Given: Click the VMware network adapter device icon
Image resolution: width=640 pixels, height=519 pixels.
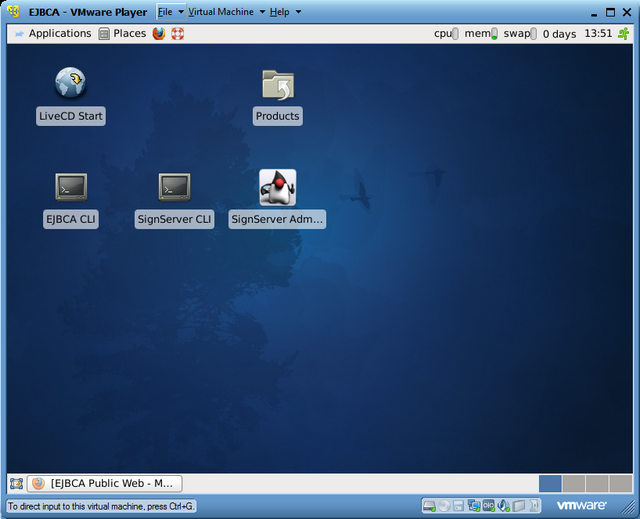Looking at the screenshot, I should coord(473,506).
